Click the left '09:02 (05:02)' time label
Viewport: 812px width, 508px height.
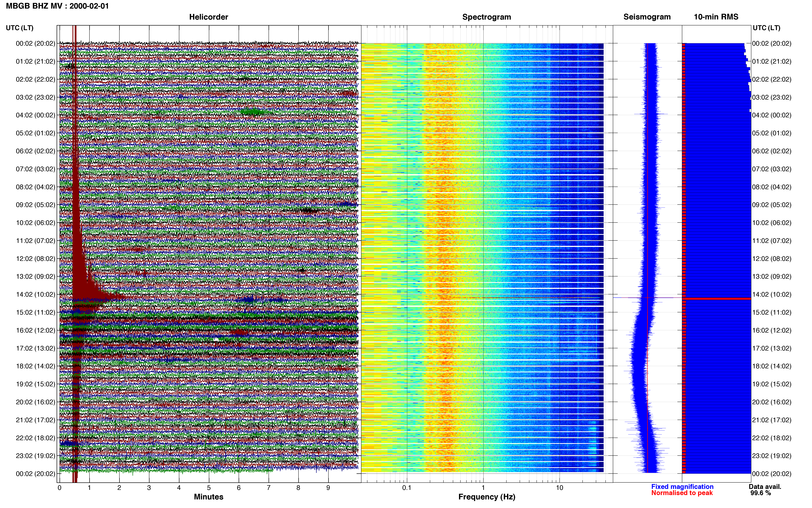(36, 205)
